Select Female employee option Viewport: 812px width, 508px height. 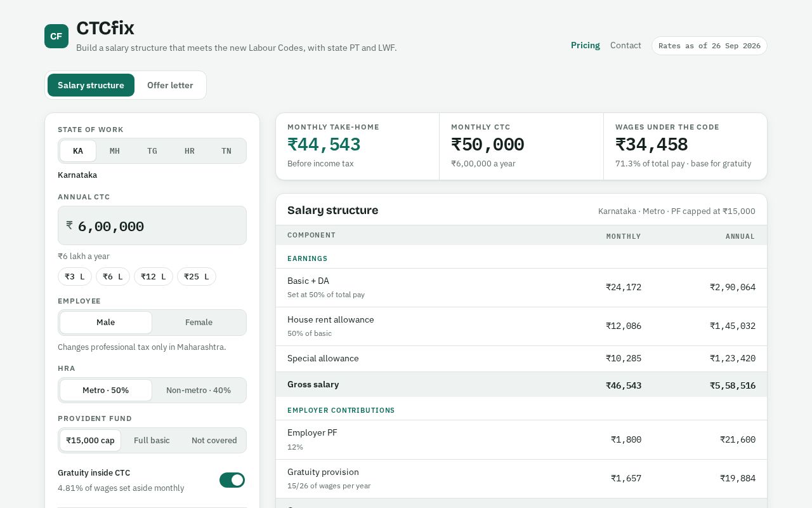coord(199,323)
